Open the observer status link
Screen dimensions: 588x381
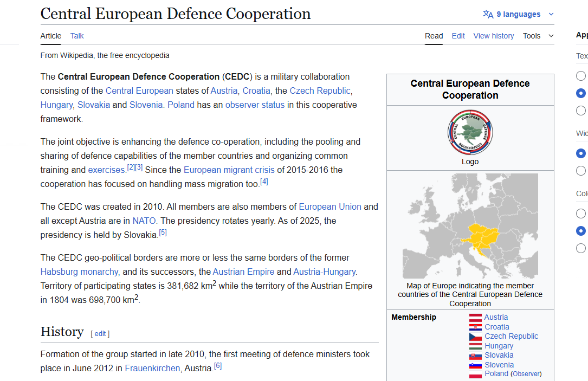255,105
